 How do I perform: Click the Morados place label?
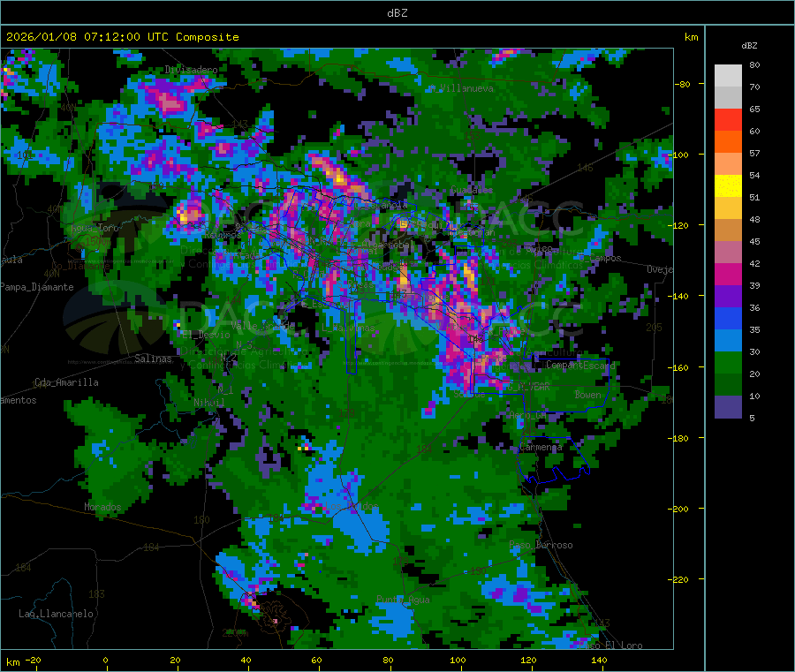click(x=102, y=507)
